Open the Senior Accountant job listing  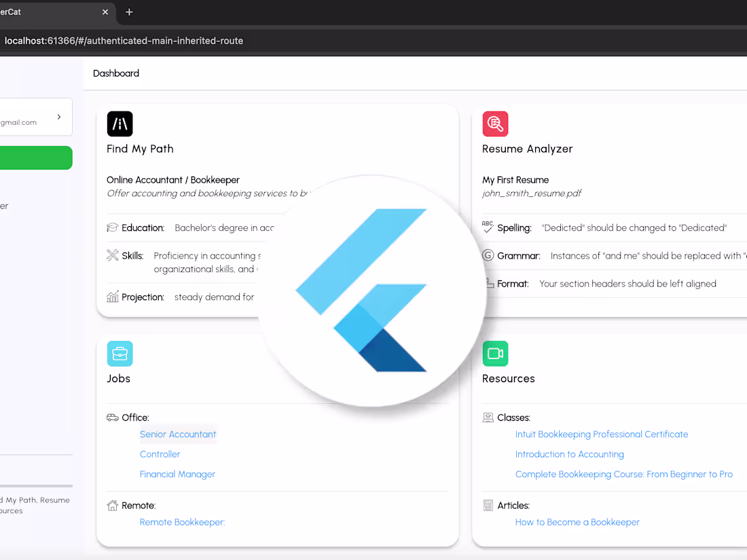pos(178,434)
